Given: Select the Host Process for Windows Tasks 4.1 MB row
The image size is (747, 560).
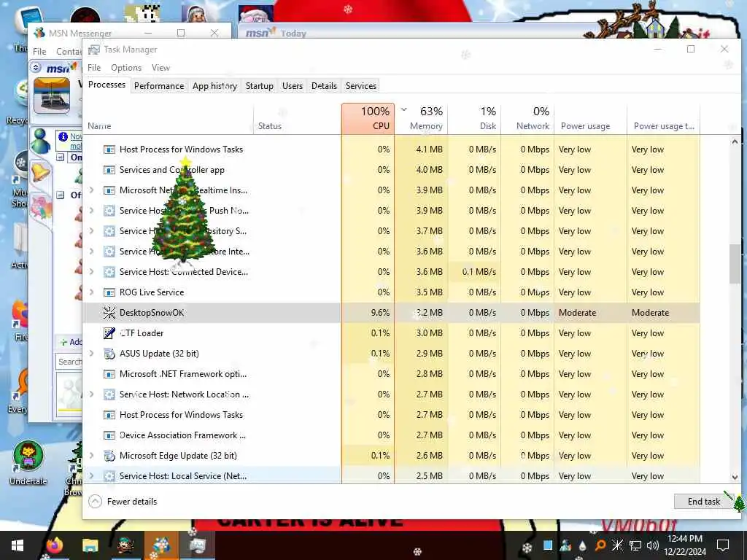Looking at the screenshot, I should point(391,149).
